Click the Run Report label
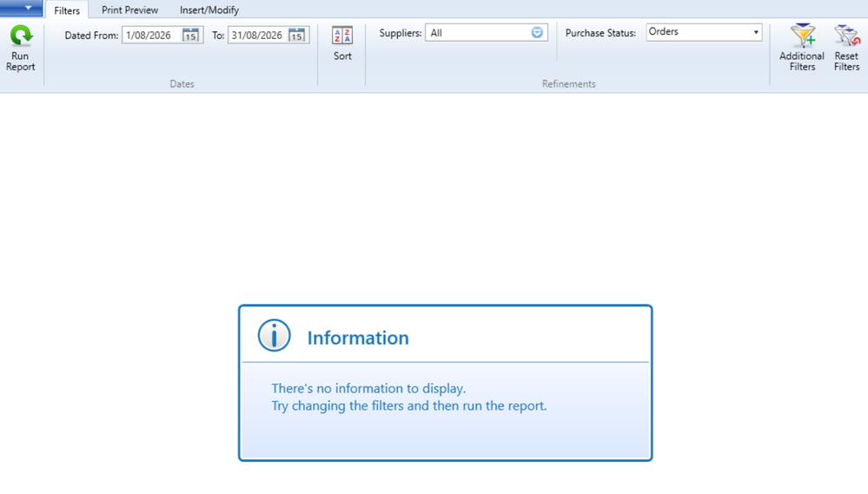The height and width of the screenshot is (494, 868). 21,62
